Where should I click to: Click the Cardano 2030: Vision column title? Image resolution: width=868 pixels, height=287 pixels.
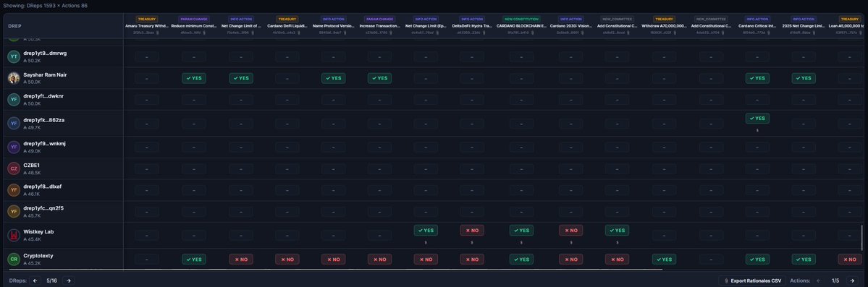(570, 25)
